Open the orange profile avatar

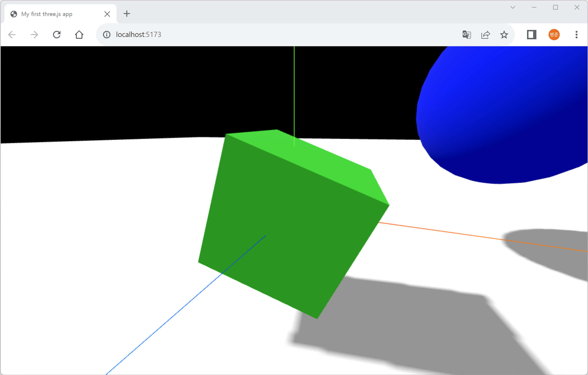click(x=554, y=34)
